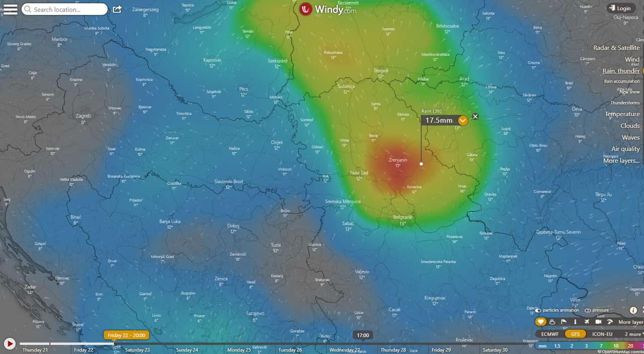Open the hamburger main menu
The width and height of the screenshot is (644, 354).
[11, 9]
